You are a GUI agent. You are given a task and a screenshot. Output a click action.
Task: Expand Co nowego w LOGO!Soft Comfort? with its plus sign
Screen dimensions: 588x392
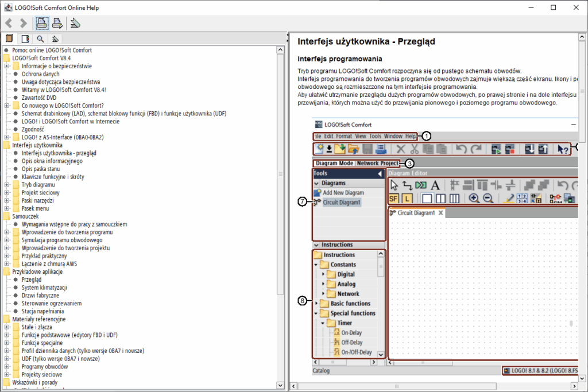click(x=7, y=106)
